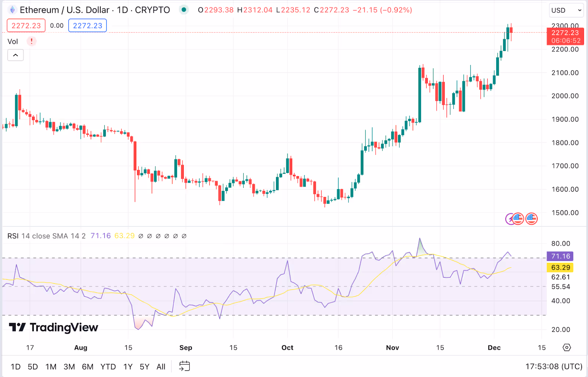The width and height of the screenshot is (588, 377).
Task: Click the data source status dot beside the symbol
Action: coord(183,10)
